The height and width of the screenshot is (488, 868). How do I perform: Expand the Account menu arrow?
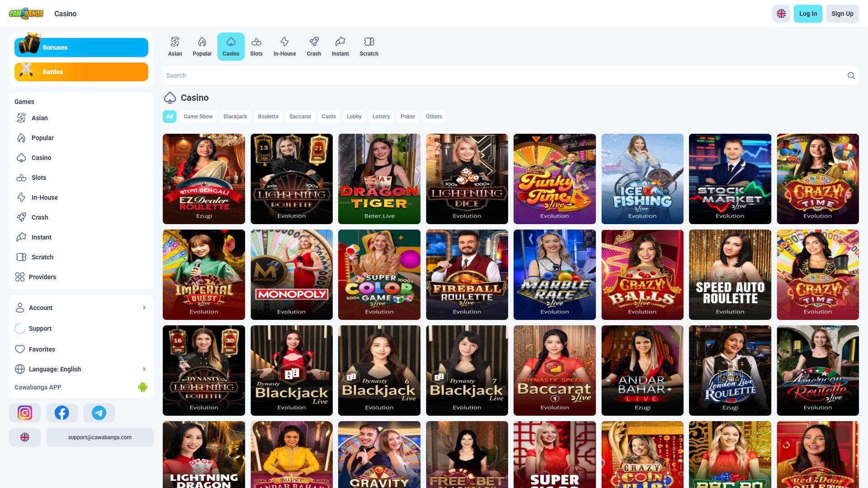point(144,308)
